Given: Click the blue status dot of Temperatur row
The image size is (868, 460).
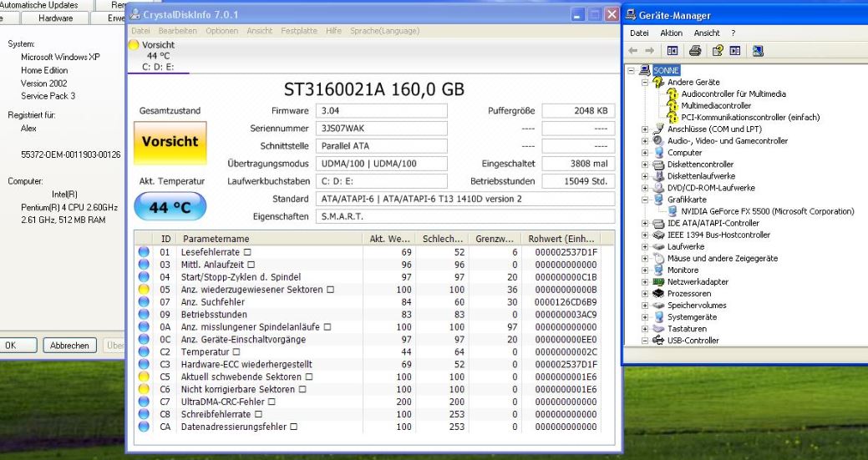Looking at the screenshot, I should click(144, 351).
